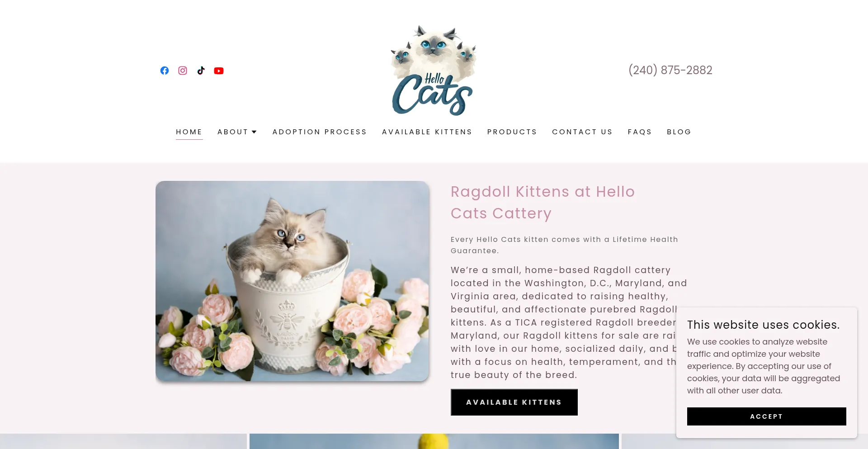The height and width of the screenshot is (449, 868).
Task: Open the Facebook social icon
Action: pyautogui.click(x=165, y=71)
